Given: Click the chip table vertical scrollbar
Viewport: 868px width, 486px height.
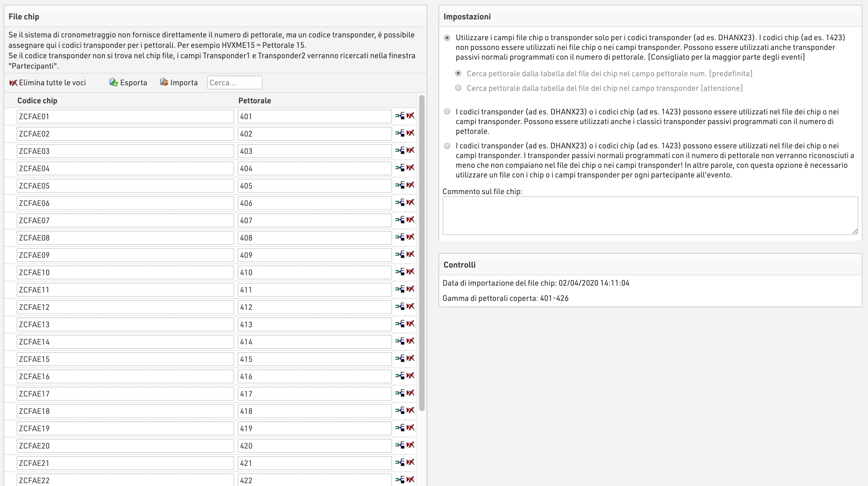Looking at the screenshot, I should [422, 253].
